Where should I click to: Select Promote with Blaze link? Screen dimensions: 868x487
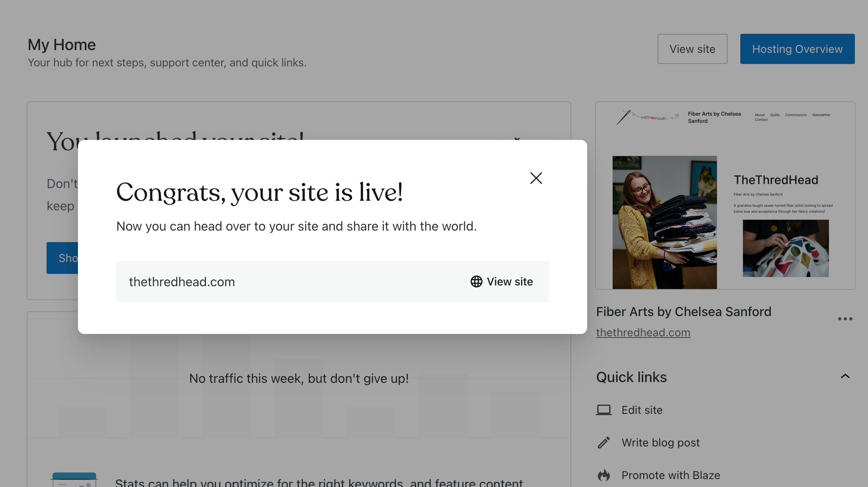click(671, 475)
